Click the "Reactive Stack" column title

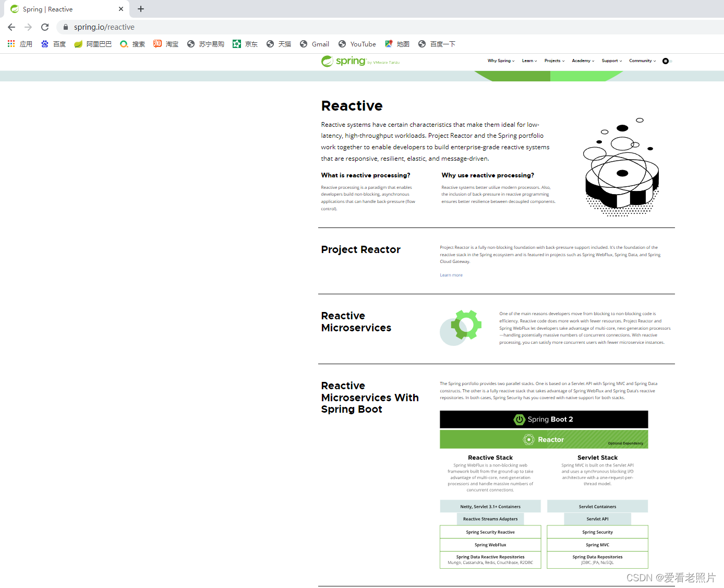[490, 458]
